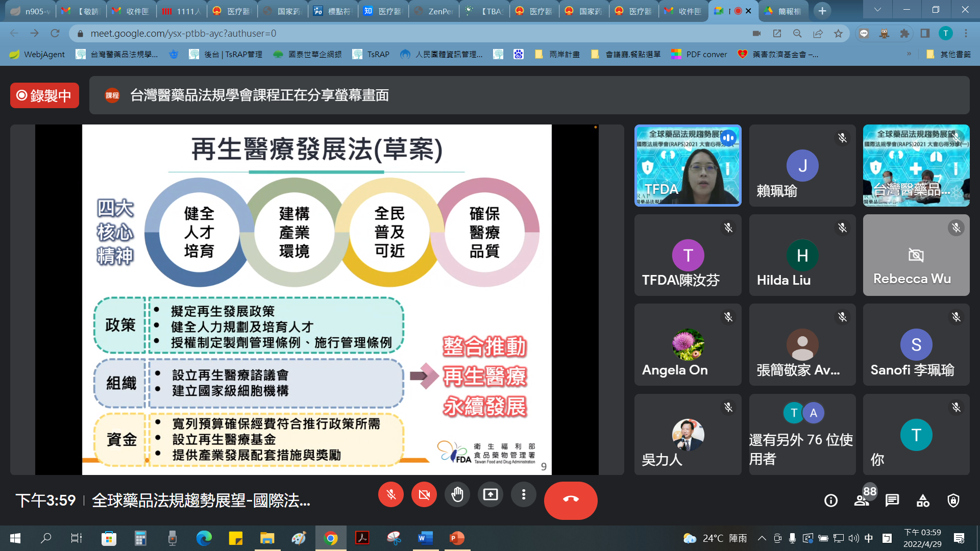The image size is (980, 551).
Task: Open the meeting details info icon
Action: pos(830,500)
